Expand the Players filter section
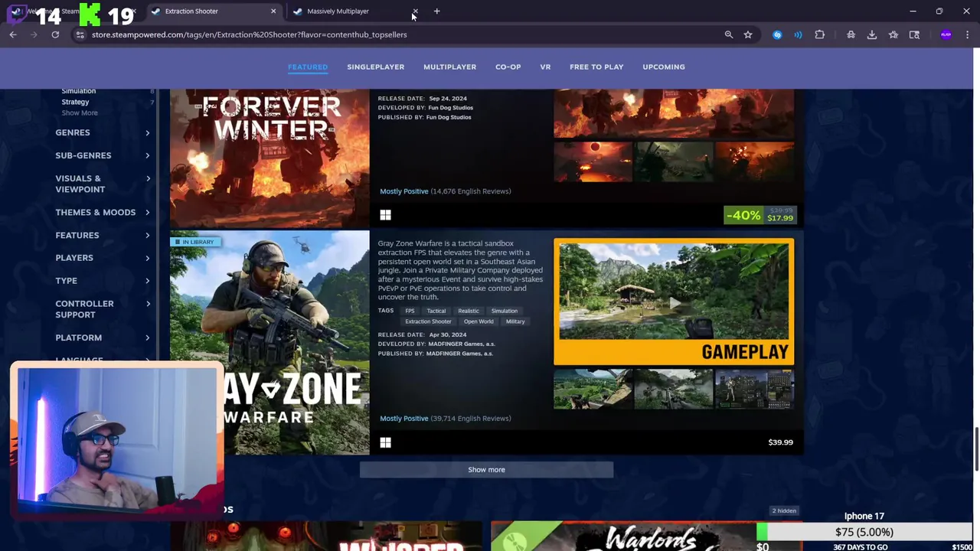The width and height of the screenshot is (980, 551). (103, 258)
